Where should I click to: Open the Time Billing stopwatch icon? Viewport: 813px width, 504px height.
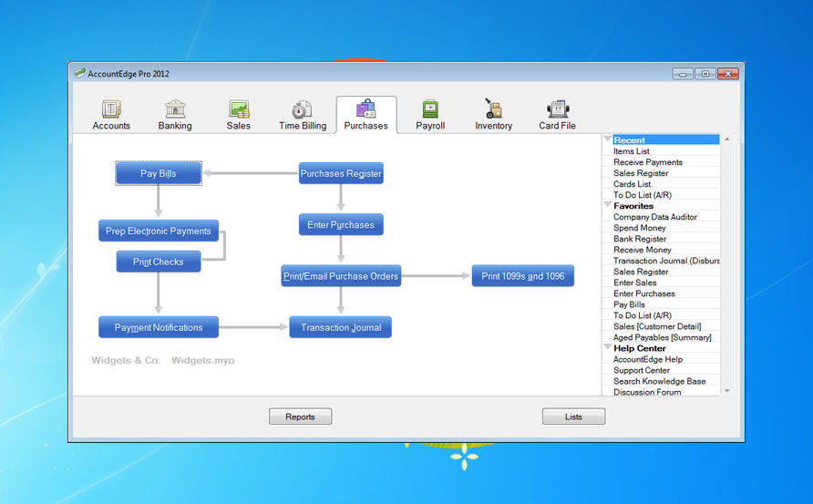(302, 108)
